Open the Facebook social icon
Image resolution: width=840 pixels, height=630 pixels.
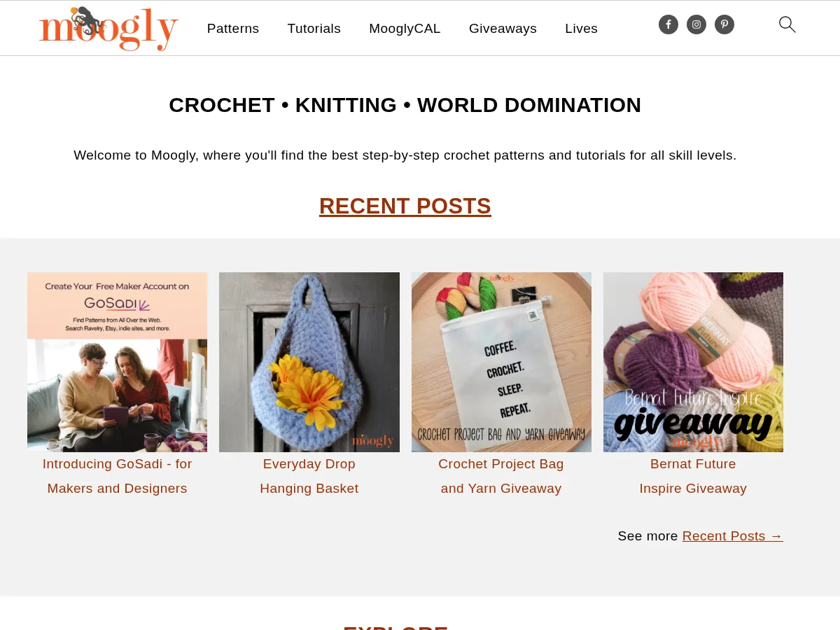click(668, 24)
